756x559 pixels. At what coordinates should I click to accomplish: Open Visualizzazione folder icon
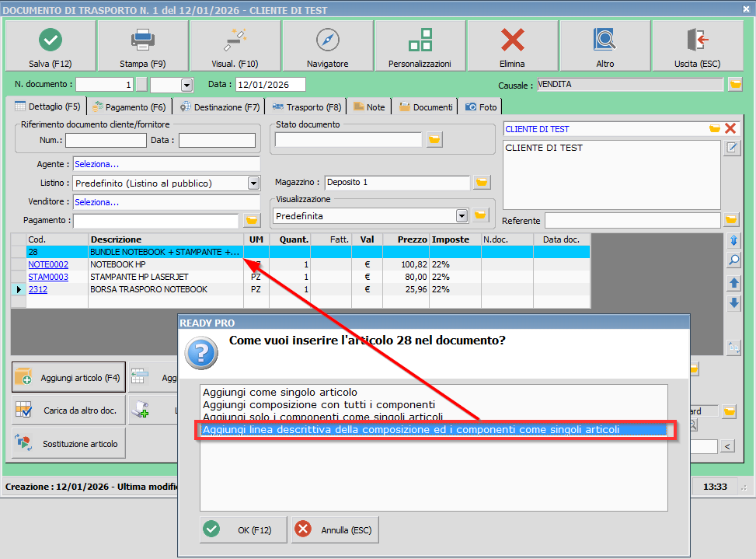point(480,215)
